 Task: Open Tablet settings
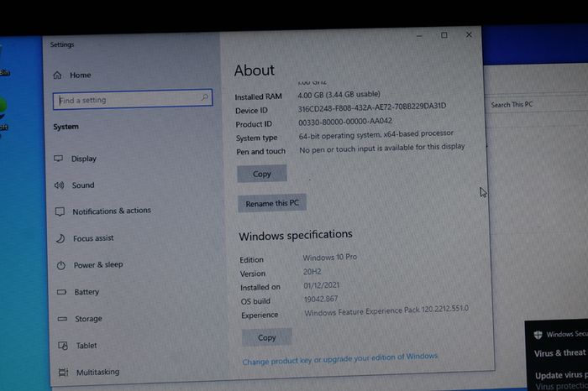click(87, 346)
